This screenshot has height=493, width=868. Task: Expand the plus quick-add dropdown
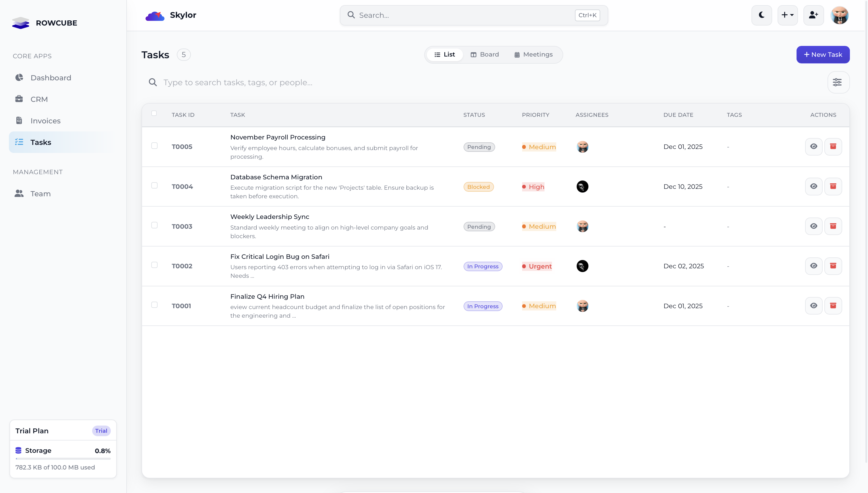coord(787,15)
